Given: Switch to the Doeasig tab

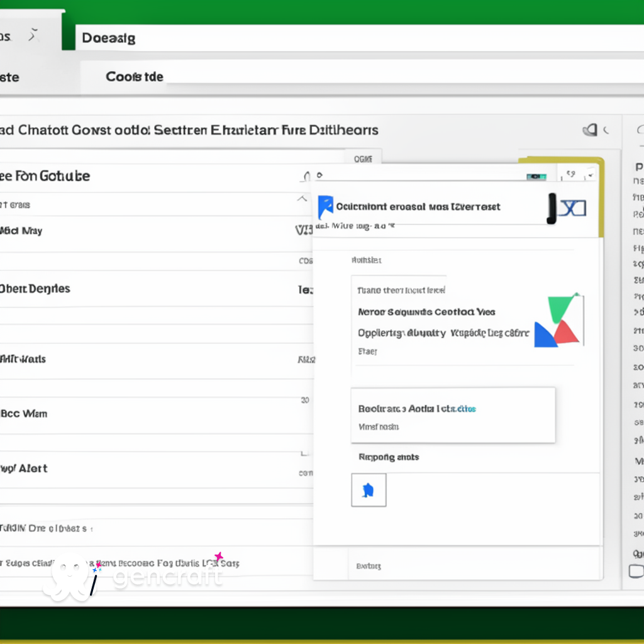Looking at the screenshot, I should click(107, 38).
